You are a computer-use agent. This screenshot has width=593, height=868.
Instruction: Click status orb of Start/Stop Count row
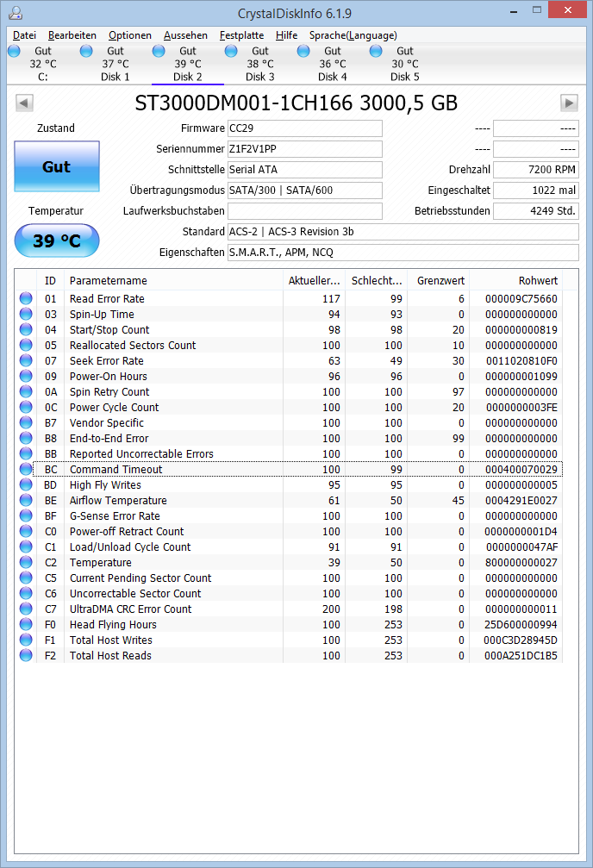(x=26, y=329)
